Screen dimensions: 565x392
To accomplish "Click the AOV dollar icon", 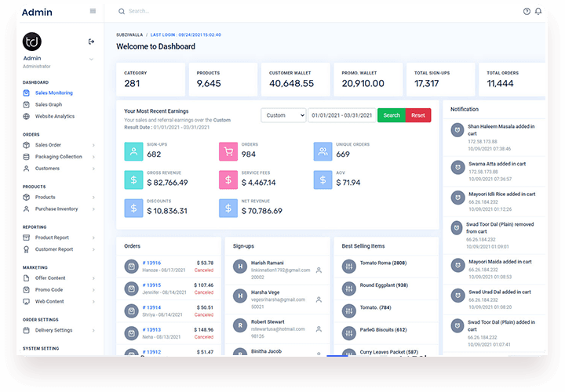I will click(323, 180).
